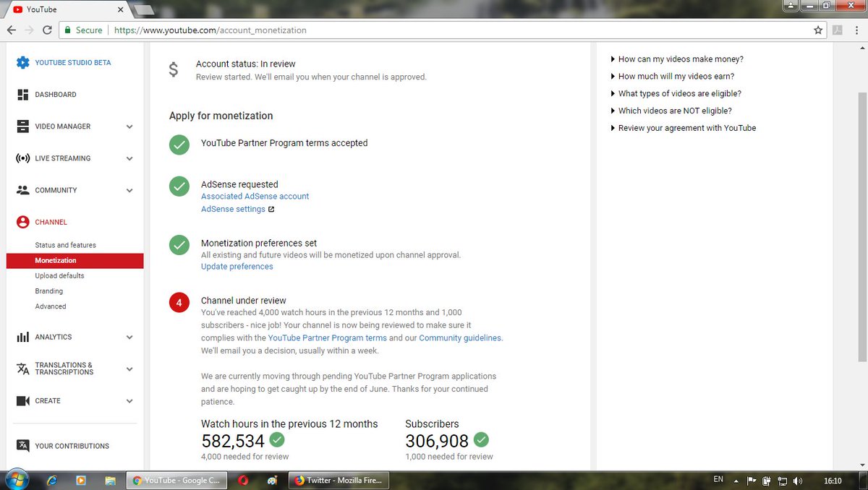Go back with the browser back arrow
The height and width of the screenshot is (490, 868).
coord(12,30)
